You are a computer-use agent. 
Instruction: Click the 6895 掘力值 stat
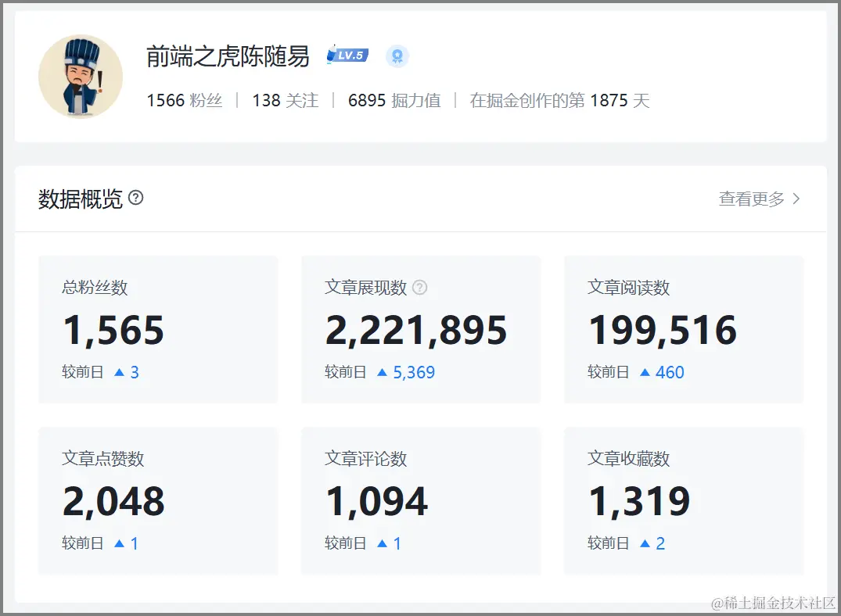(394, 100)
